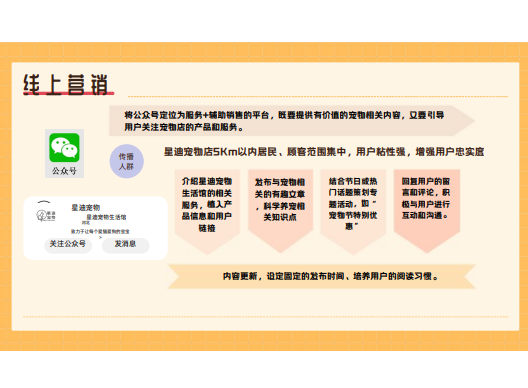Select the banner text starting 将公众号定位为服务
The height and width of the screenshot is (388, 528).
click(284, 121)
